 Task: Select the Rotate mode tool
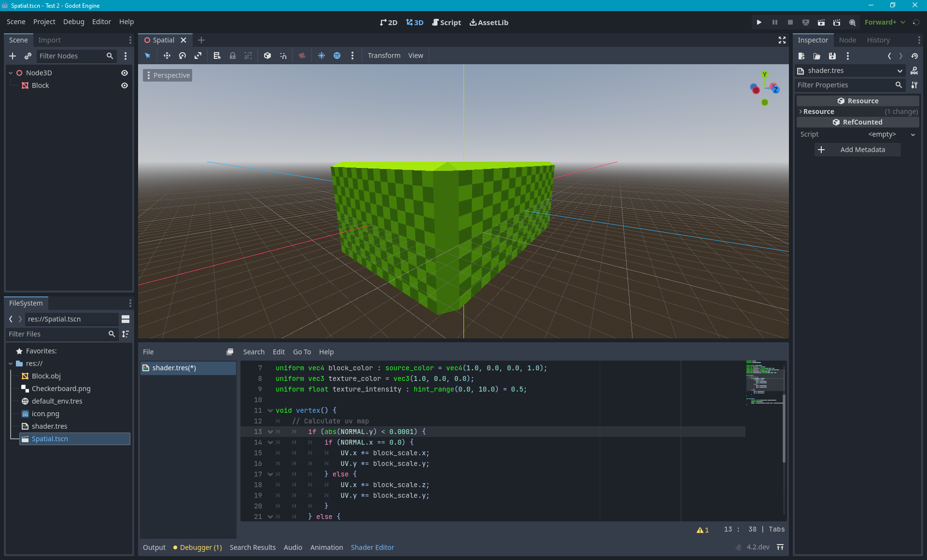pos(183,56)
